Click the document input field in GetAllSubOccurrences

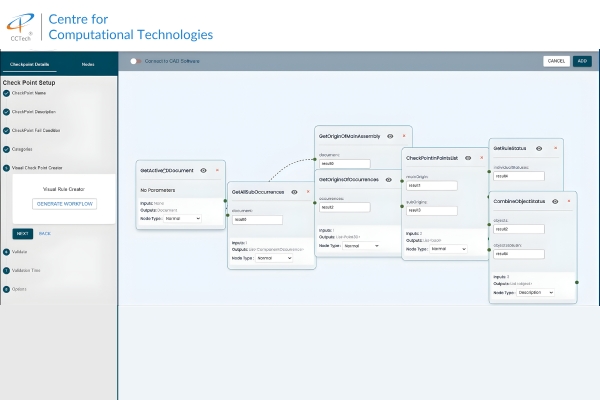[257, 220]
